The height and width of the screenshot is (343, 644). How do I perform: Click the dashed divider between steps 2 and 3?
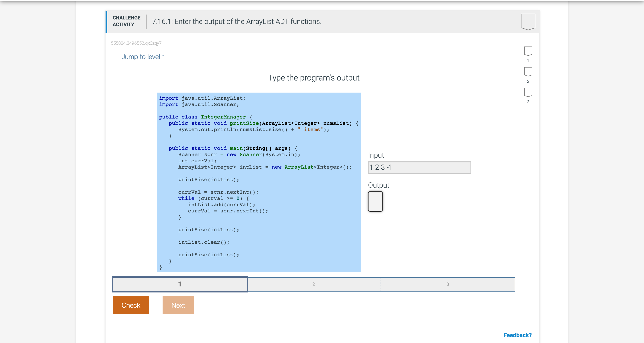point(381,284)
